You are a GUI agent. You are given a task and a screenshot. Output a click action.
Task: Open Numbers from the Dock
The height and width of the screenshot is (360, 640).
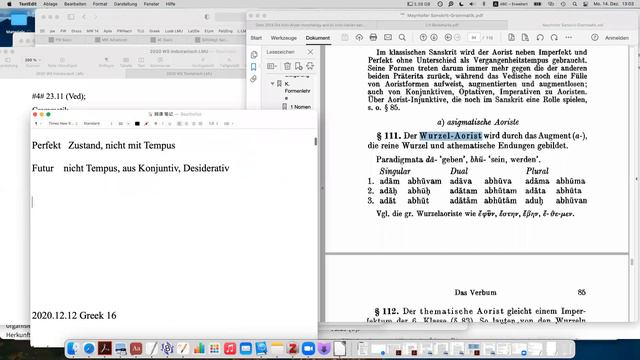click(199, 349)
